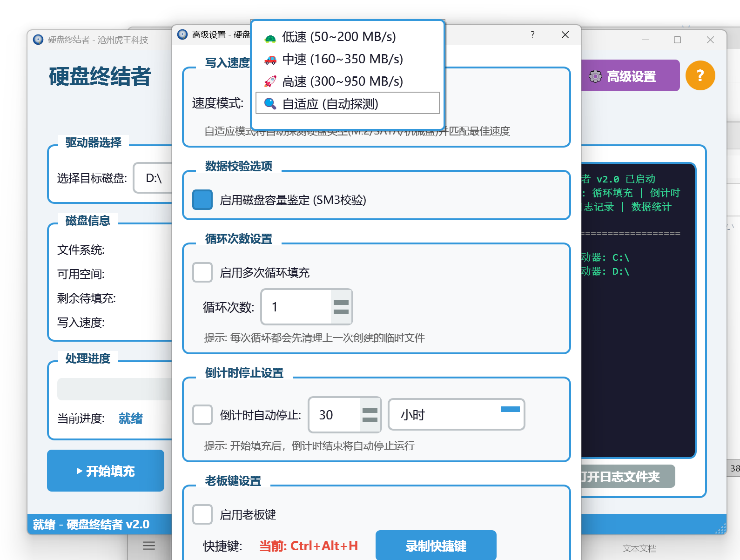Image resolution: width=740 pixels, height=560 pixels.
Task: Click the 开始填充 start filling button
Action: point(106,471)
